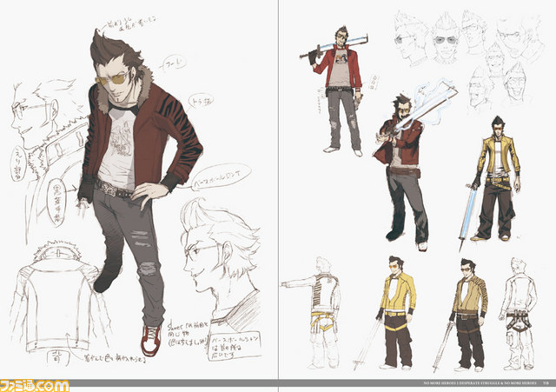The width and height of the screenshot is (556, 392).
Task: Select the figure aiming the sparking beam katana
Action: pos(407,170)
